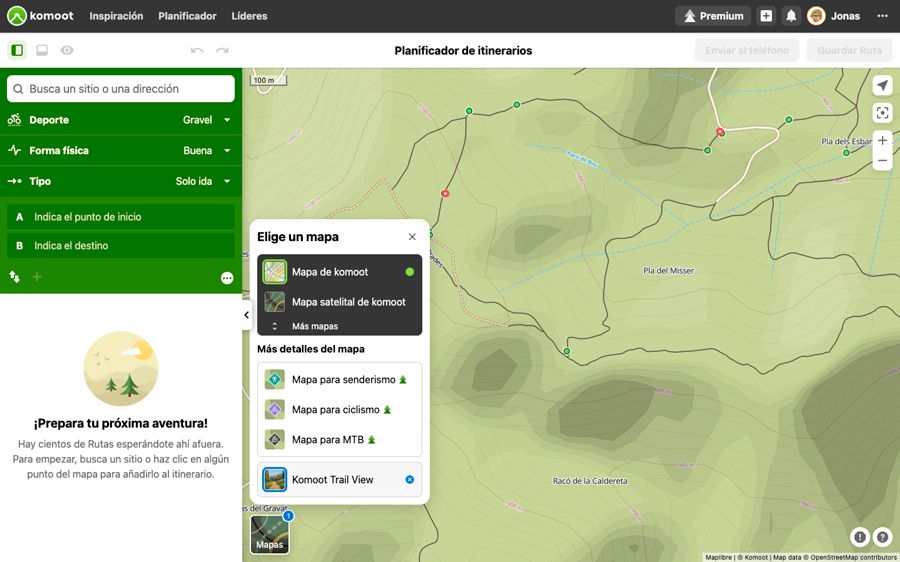The image size is (900, 562).
Task: Disable Komoot Trail View with blue x
Action: (x=410, y=479)
